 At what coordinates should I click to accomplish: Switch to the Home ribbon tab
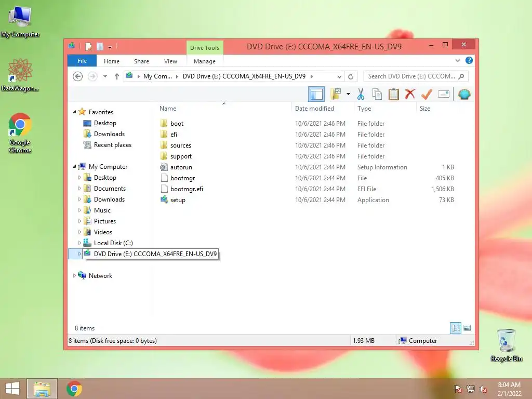[x=112, y=61]
